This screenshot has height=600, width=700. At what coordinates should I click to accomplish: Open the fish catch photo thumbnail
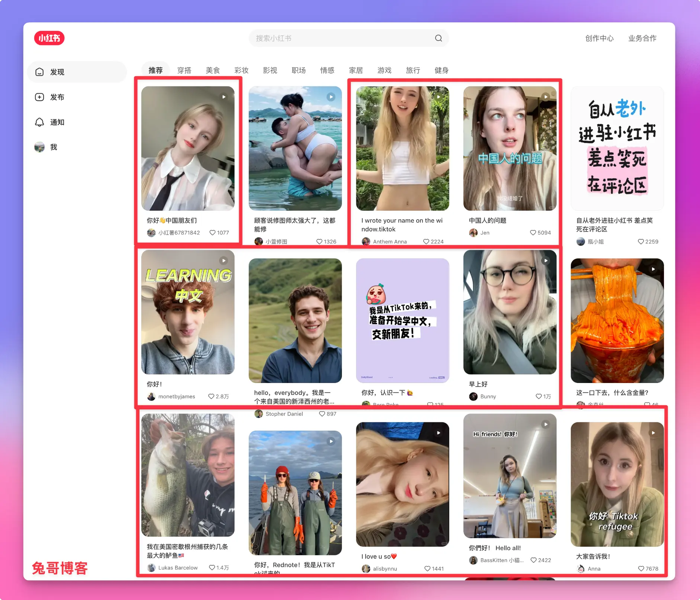tap(188, 475)
